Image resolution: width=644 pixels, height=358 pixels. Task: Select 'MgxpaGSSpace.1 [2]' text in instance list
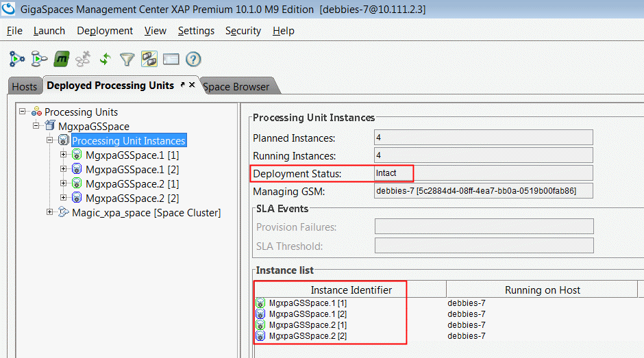(308, 314)
